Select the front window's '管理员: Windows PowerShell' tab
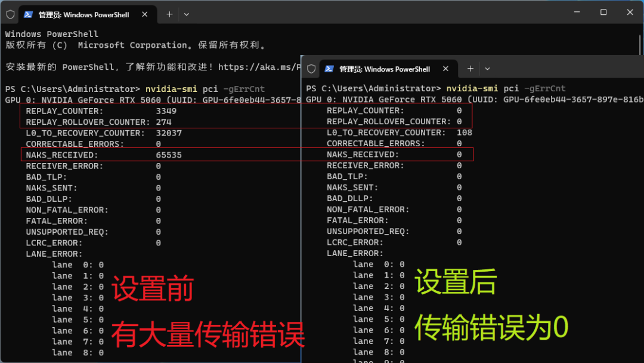The width and height of the screenshot is (644, 363). pos(389,69)
